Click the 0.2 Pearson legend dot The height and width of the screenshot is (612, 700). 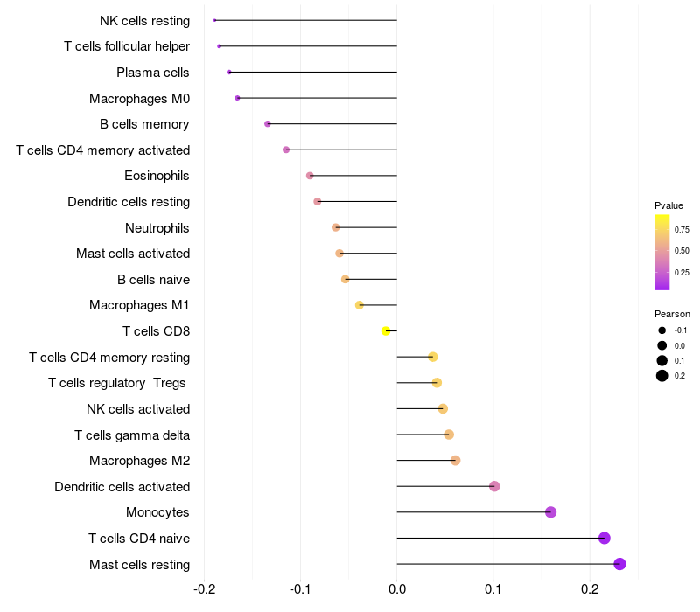662,376
